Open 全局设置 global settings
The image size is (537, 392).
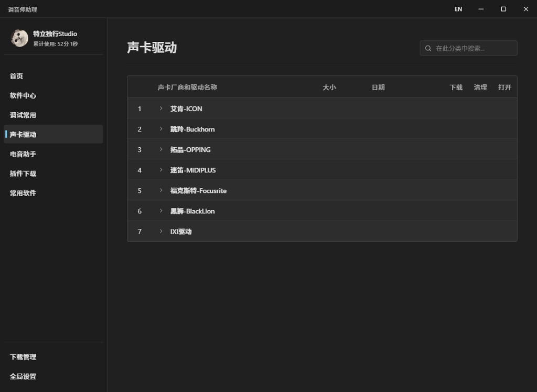23,376
